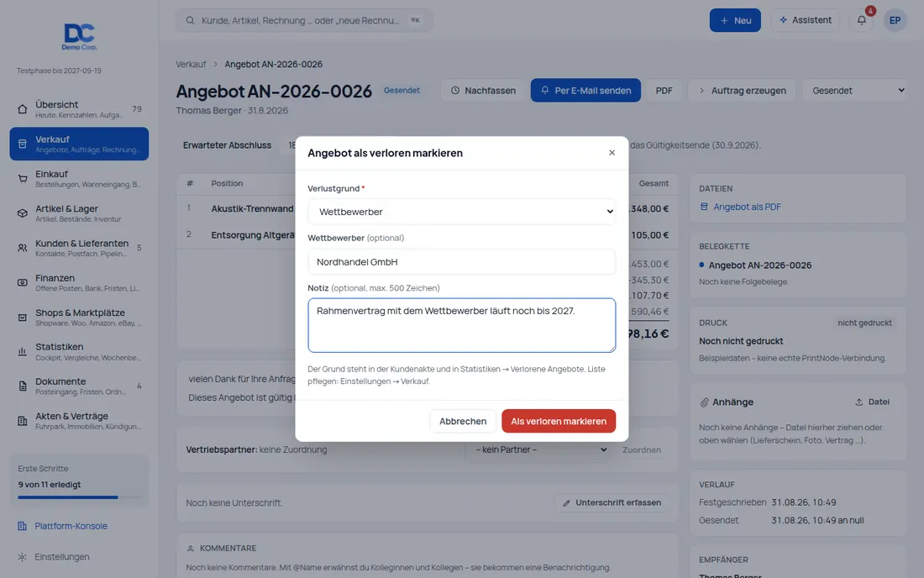Click the Datei upload button
This screenshot has height=578, width=924.
tap(872, 402)
